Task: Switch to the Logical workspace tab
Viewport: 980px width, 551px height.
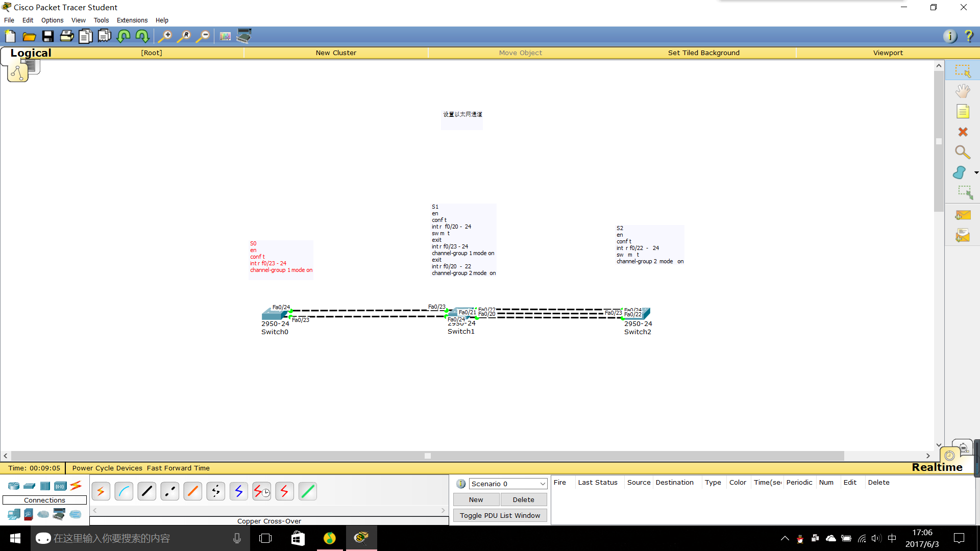Action: point(31,53)
